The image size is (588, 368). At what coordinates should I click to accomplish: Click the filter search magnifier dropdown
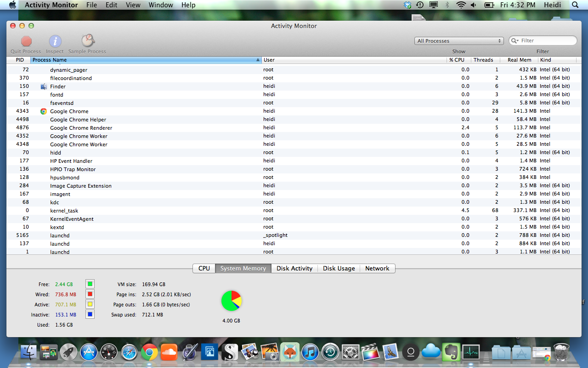(x=515, y=40)
